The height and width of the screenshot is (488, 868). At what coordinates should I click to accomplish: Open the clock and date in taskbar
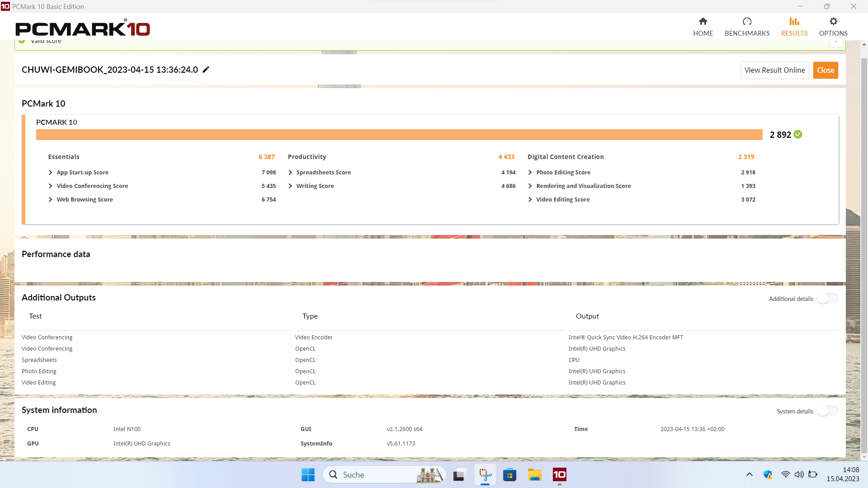coord(843,474)
